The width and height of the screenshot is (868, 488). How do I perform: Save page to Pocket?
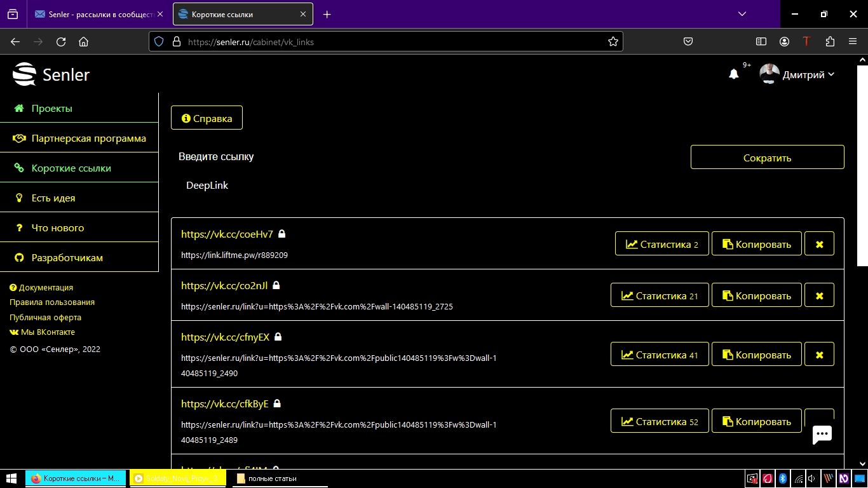click(688, 42)
